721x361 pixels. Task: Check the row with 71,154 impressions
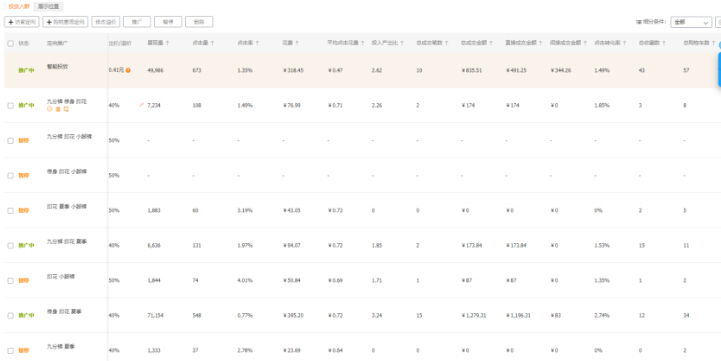click(11, 315)
